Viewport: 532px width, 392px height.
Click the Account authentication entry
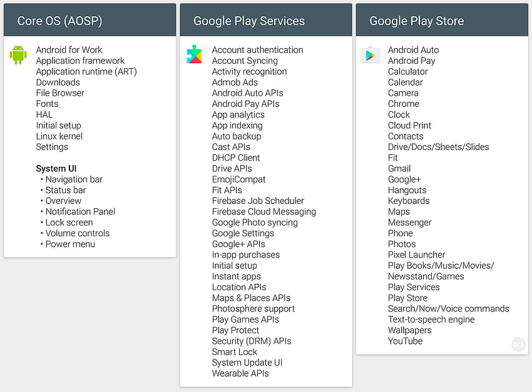pos(257,50)
